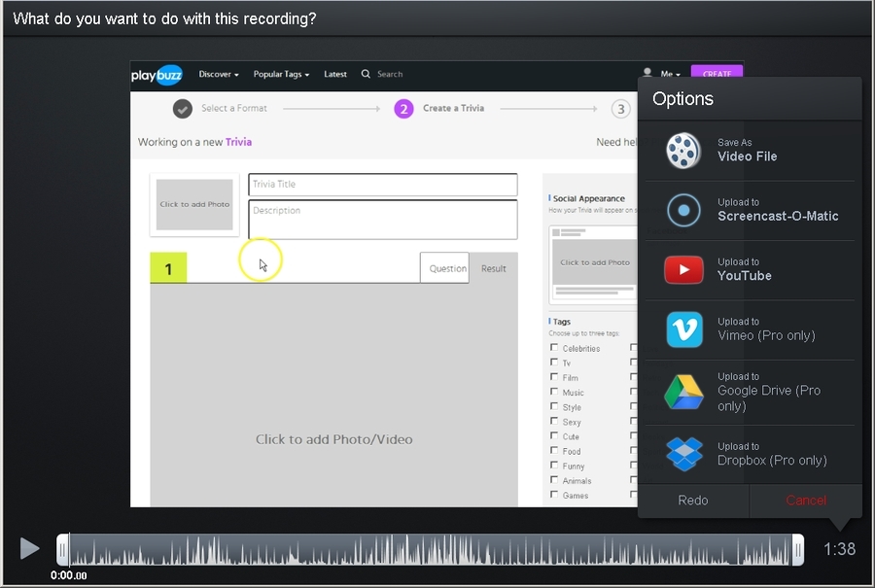The height and width of the screenshot is (588, 875).
Task: Click the Screencast-O-Matic circle icon
Action: pos(683,210)
